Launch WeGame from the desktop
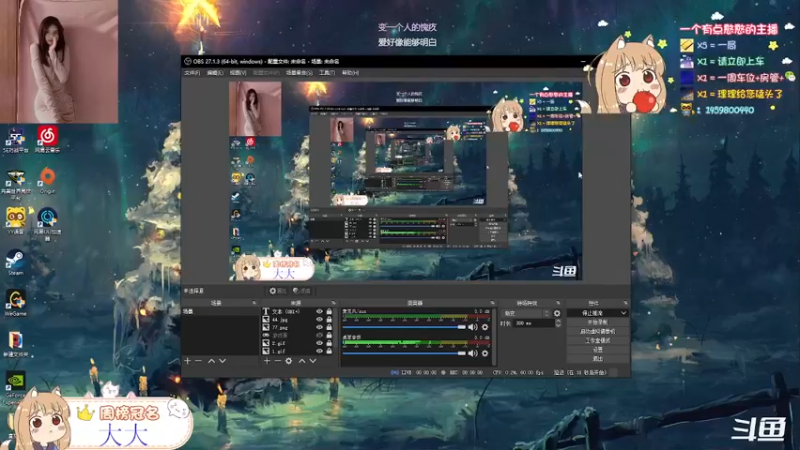Viewport: 800px width, 450px height. pos(15,303)
